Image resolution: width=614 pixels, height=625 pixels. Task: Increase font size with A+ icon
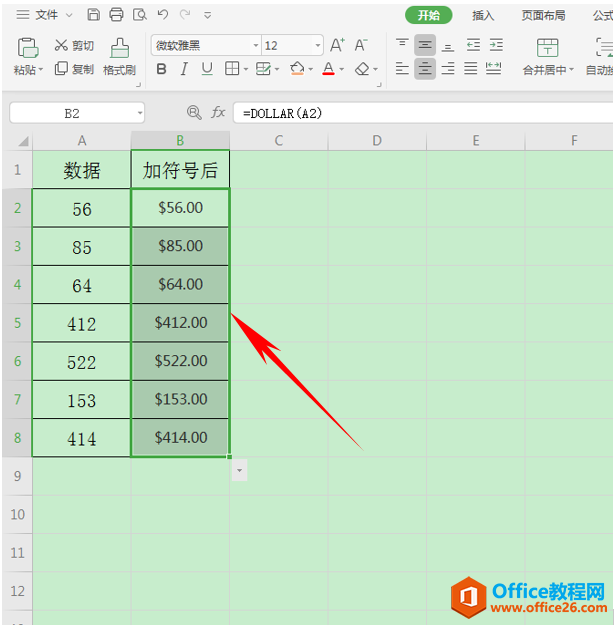tap(337, 45)
